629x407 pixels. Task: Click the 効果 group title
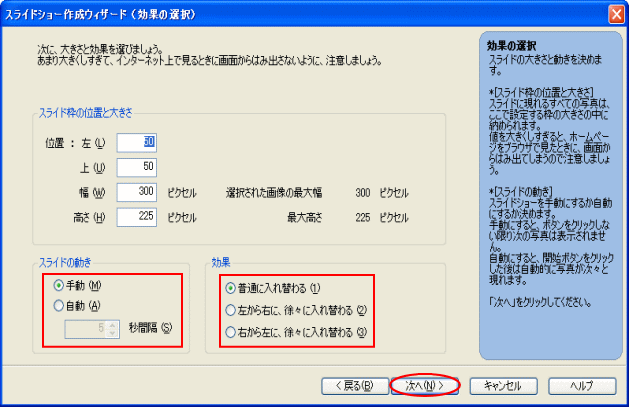pyautogui.click(x=221, y=263)
